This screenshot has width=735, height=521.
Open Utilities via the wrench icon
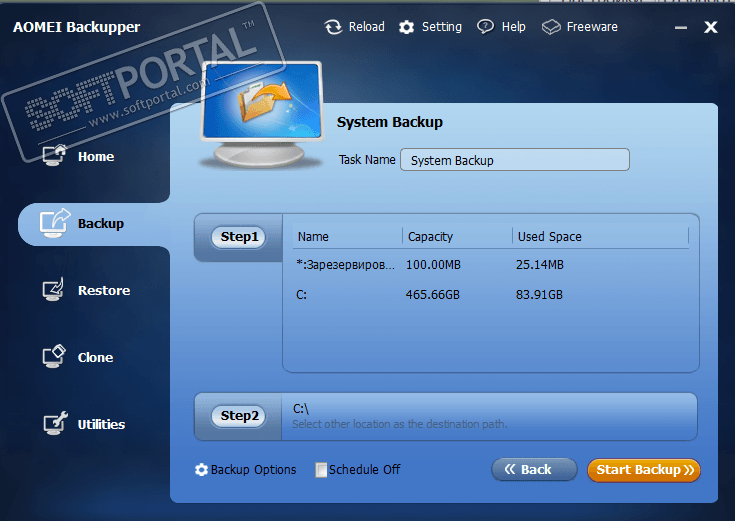point(55,423)
